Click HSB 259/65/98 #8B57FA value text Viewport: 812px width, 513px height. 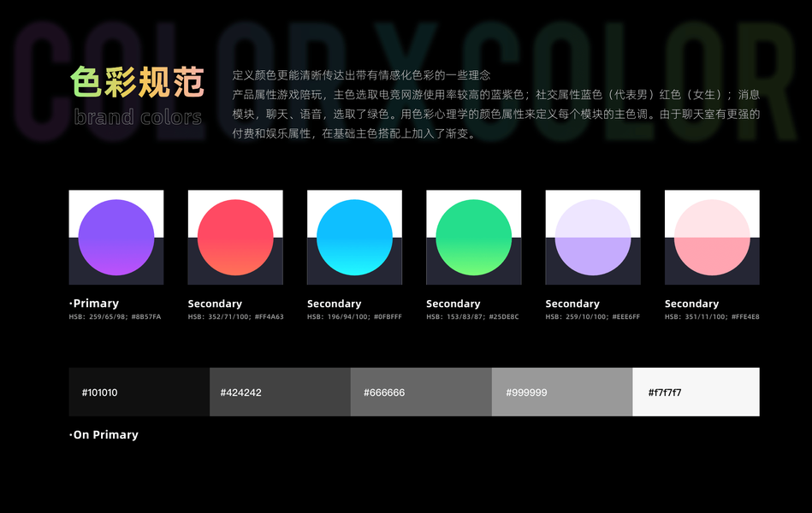point(115,317)
